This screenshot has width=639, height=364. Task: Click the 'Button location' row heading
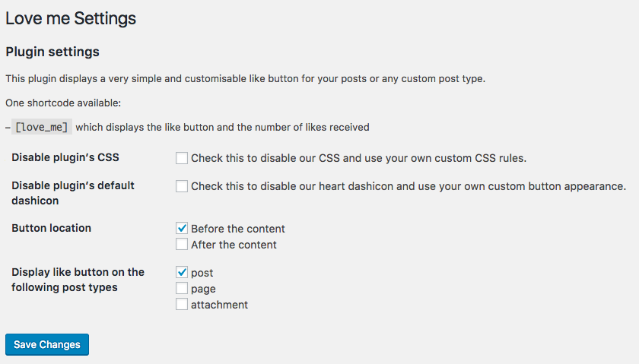pyautogui.click(x=51, y=228)
